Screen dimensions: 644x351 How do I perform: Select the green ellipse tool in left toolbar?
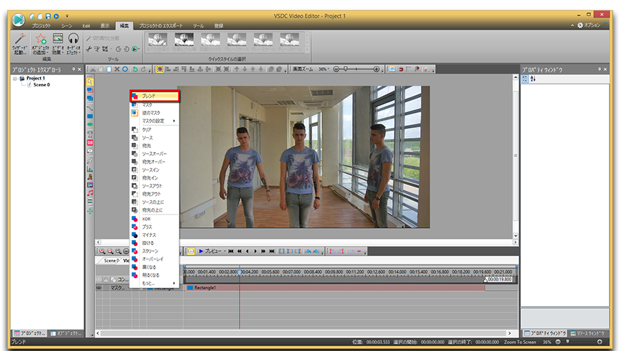tap(89, 124)
